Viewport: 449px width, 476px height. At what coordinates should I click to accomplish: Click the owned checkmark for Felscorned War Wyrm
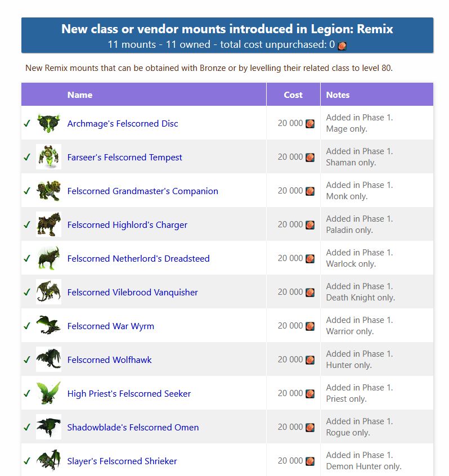27,326
